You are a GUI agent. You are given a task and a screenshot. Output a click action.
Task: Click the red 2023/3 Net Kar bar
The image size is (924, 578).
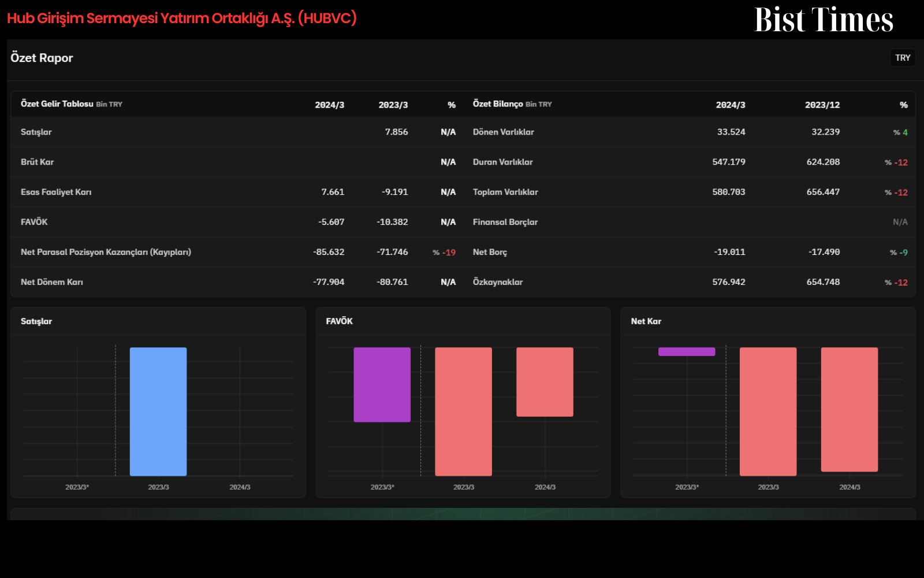[768, 412]
